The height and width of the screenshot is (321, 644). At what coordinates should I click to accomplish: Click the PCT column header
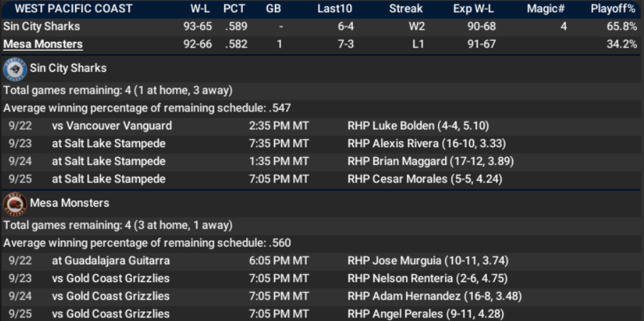point(234,9)
